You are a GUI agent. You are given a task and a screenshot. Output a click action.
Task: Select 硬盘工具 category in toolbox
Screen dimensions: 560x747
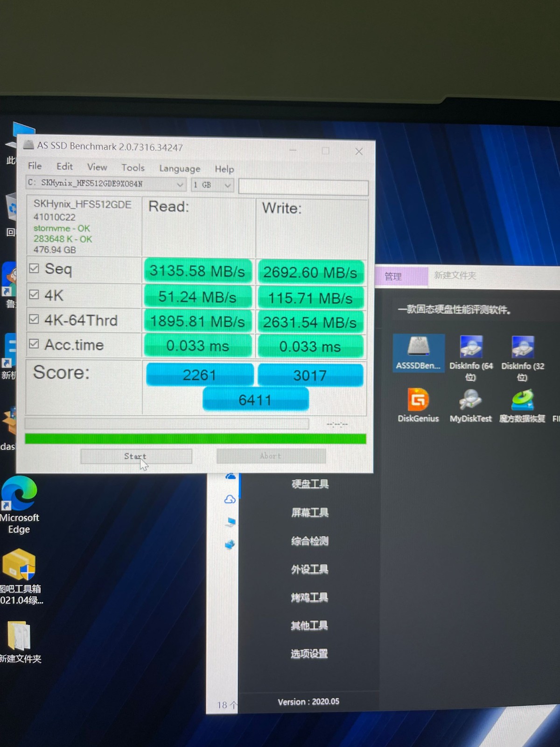tap(310, 484)
